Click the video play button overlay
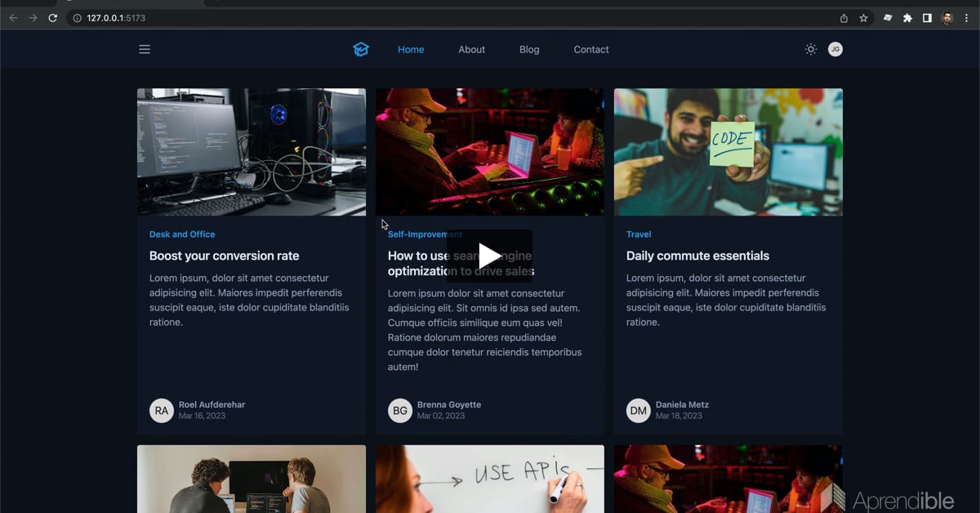Screen dimensions: 980x513 coord(489,256)
